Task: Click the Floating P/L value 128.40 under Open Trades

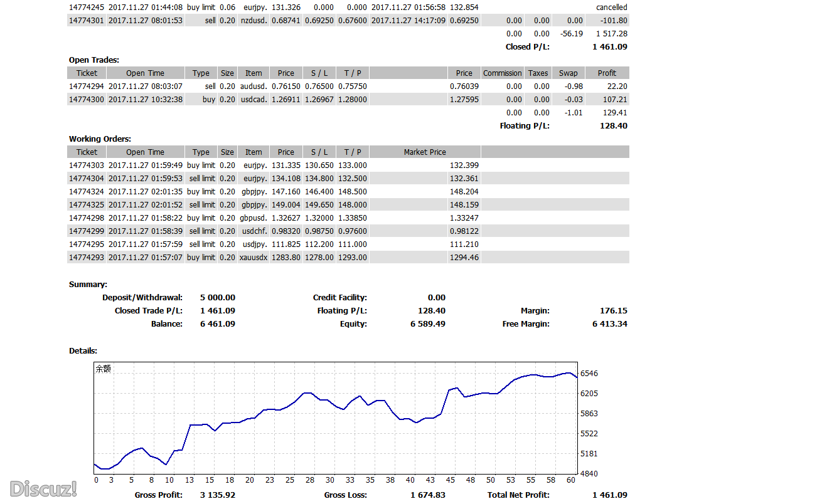Action: (614, 126)
